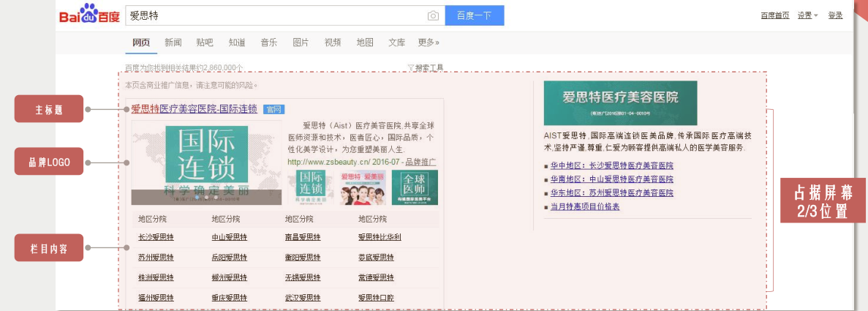Switch to the 贴吧 tab
Viewport: 868px width, 311px height.
click(x=205, y=42)
